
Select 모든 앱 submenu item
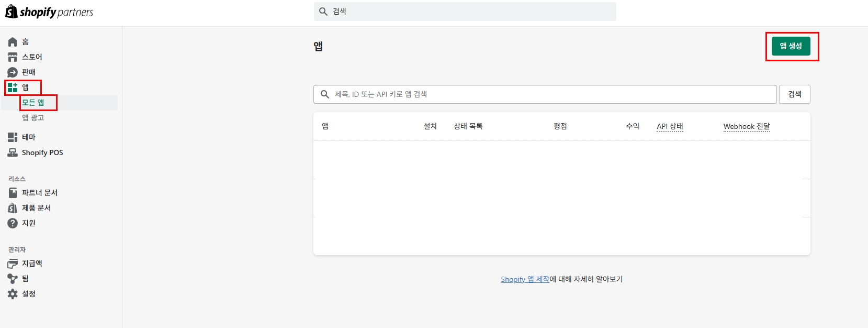click(33, 103)
